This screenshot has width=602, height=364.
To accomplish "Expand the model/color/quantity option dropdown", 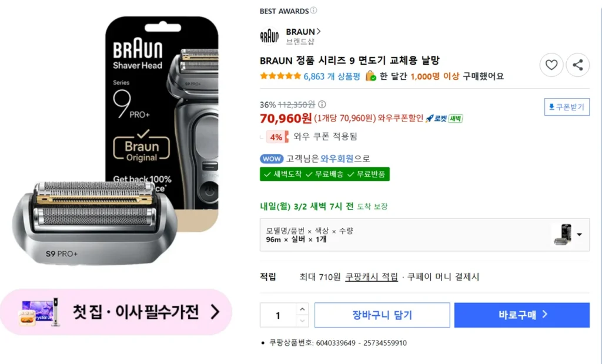I will (x=580, y=235).
